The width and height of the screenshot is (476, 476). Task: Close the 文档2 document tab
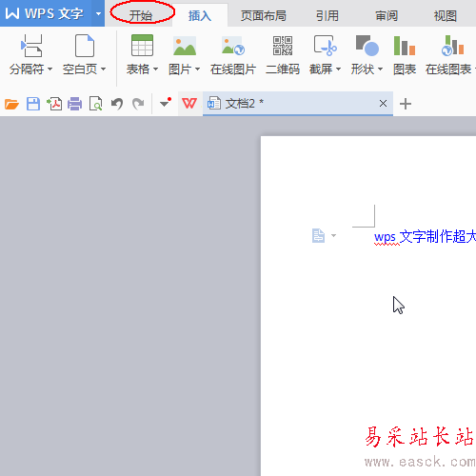point(383,104)
